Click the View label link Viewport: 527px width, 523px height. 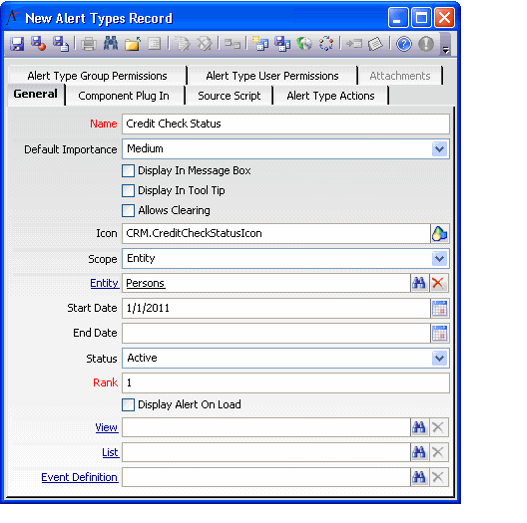pyautogui.click(x=107, y=428)
